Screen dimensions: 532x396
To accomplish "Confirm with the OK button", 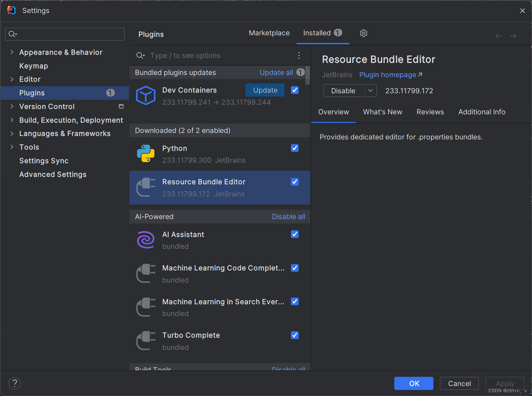I will pyautogui.click(x=414, y=383).
